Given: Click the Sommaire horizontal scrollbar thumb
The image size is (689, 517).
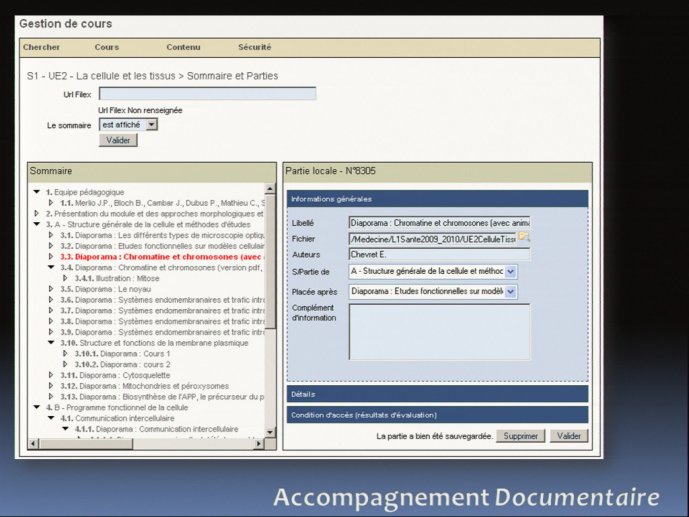Looking at the screenshot, I should pos(86,444).
